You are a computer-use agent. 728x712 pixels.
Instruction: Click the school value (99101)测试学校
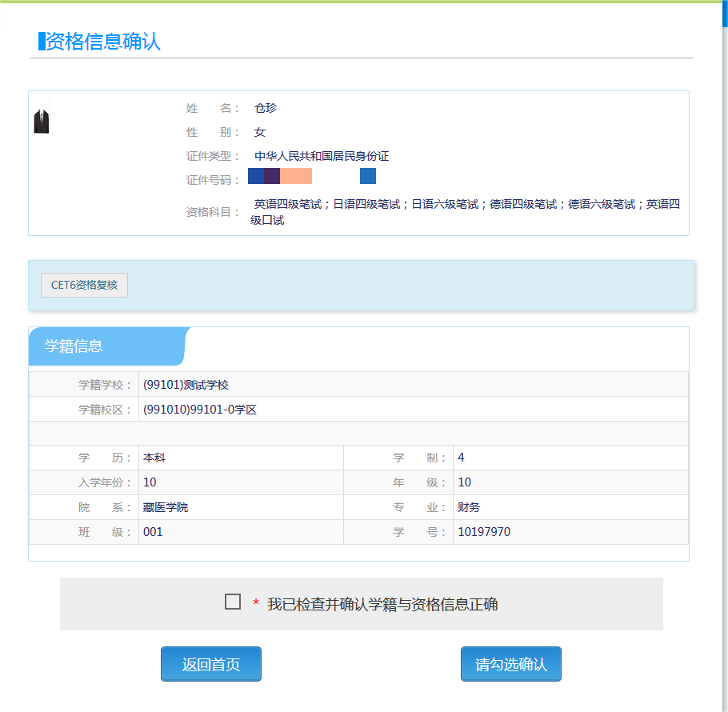[x=186, y=385]
